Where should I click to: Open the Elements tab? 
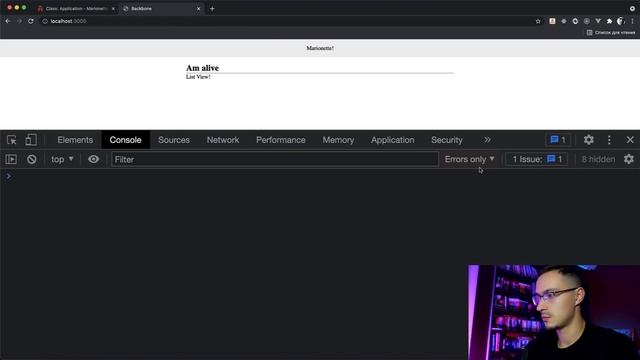75,140
